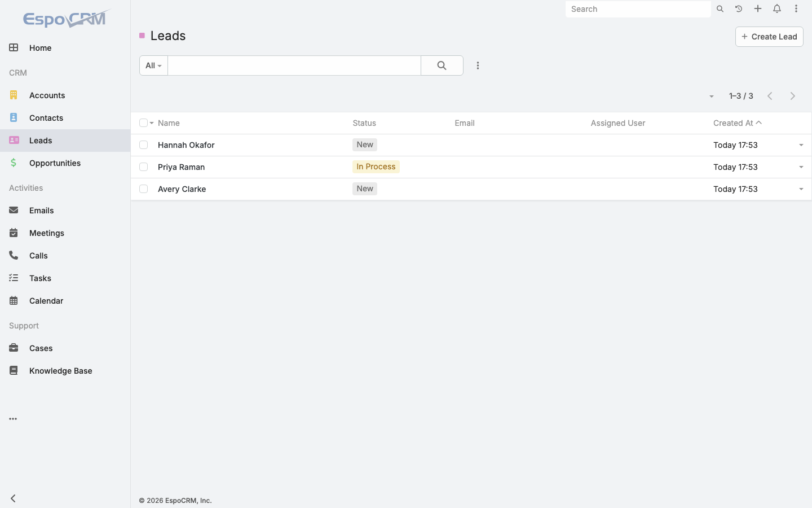Go to next page of leads
Screen dimensions: 812x508
[x=792, y=96]
